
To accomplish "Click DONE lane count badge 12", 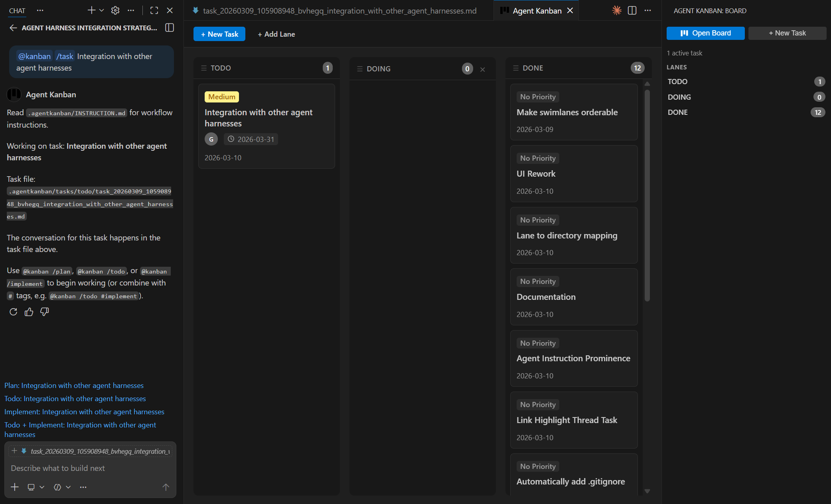I will point(638,68).
